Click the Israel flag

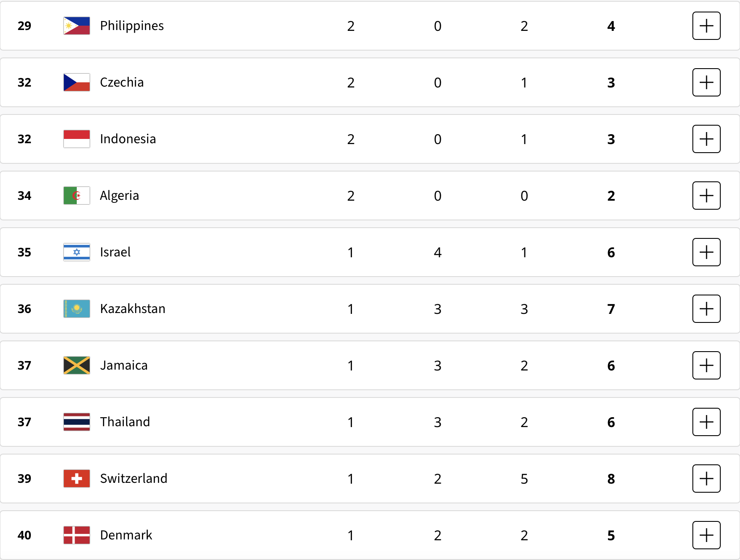click(x=77, y=252)
